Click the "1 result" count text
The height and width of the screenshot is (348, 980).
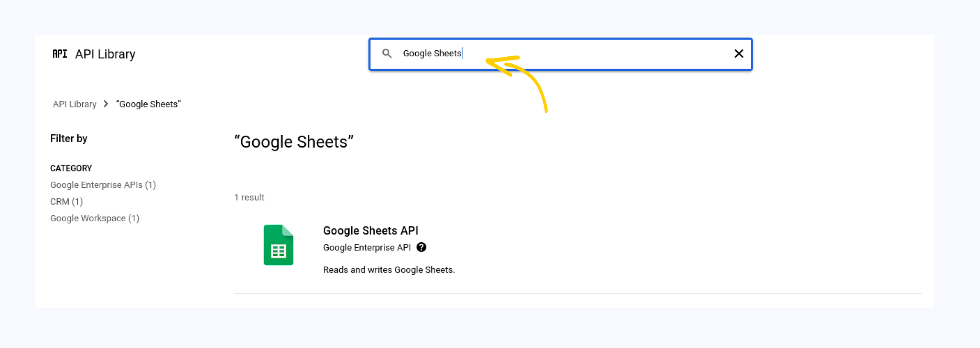[249, 197]
